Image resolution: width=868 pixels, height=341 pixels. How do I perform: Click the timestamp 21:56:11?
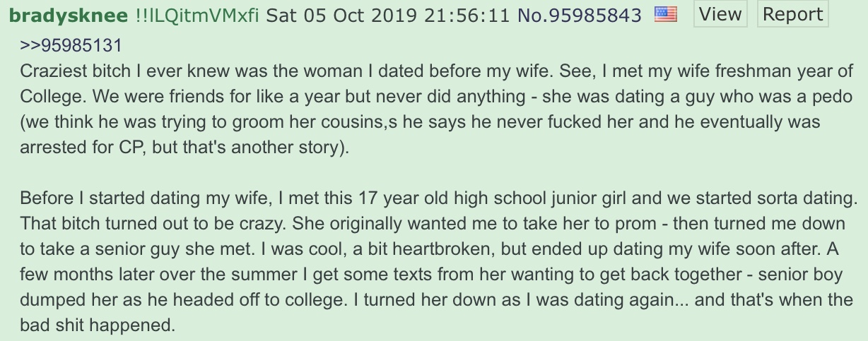click(x=468, y=15)
